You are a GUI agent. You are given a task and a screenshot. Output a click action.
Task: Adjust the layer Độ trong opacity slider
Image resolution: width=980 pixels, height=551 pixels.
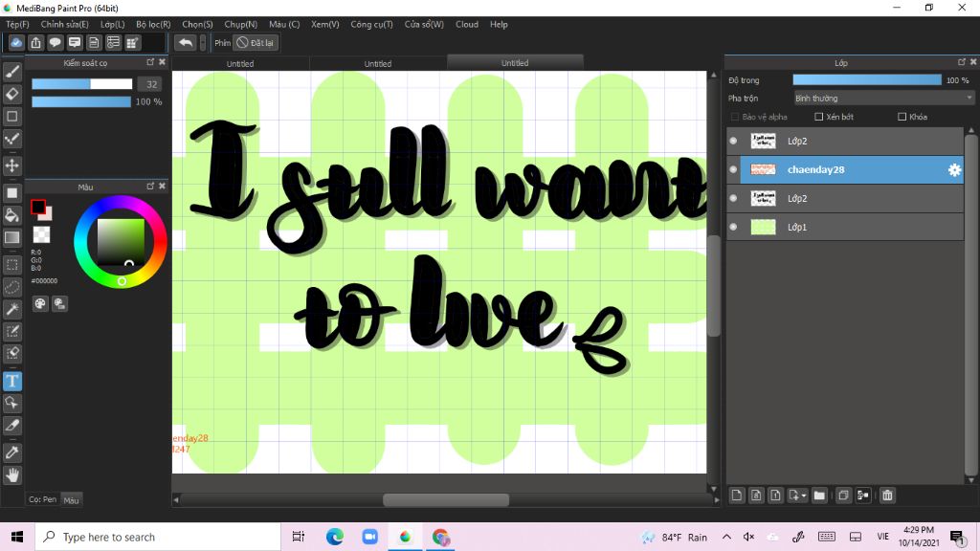coord(867,80)
